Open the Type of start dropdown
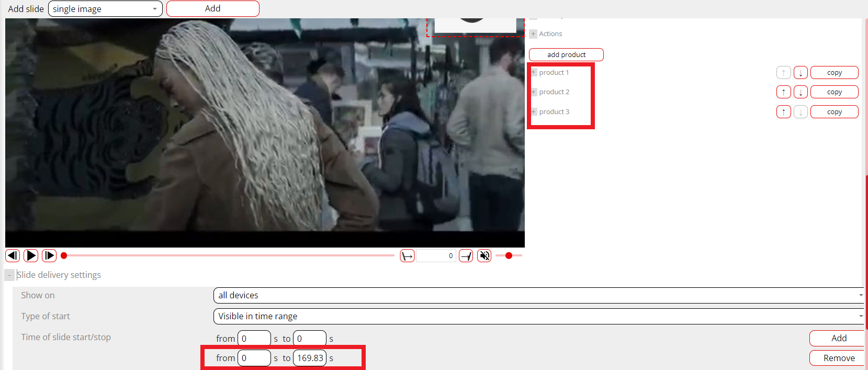 click(x=538, y=316)
